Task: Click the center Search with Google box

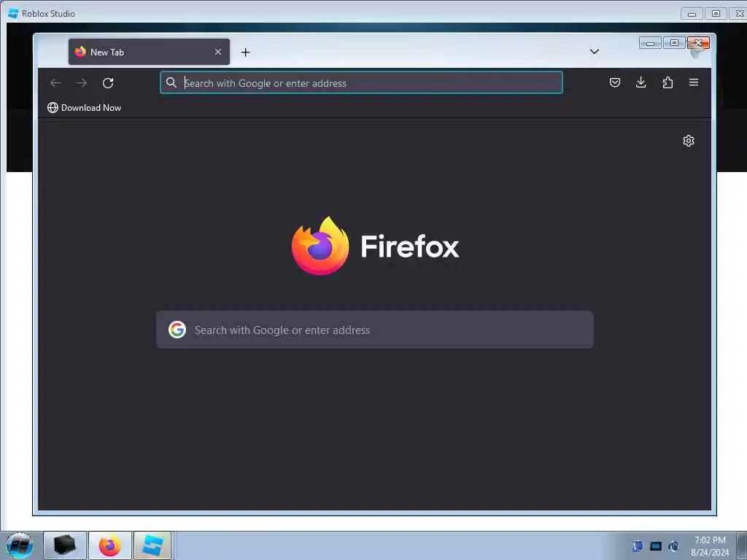Action: coord(375,330)
